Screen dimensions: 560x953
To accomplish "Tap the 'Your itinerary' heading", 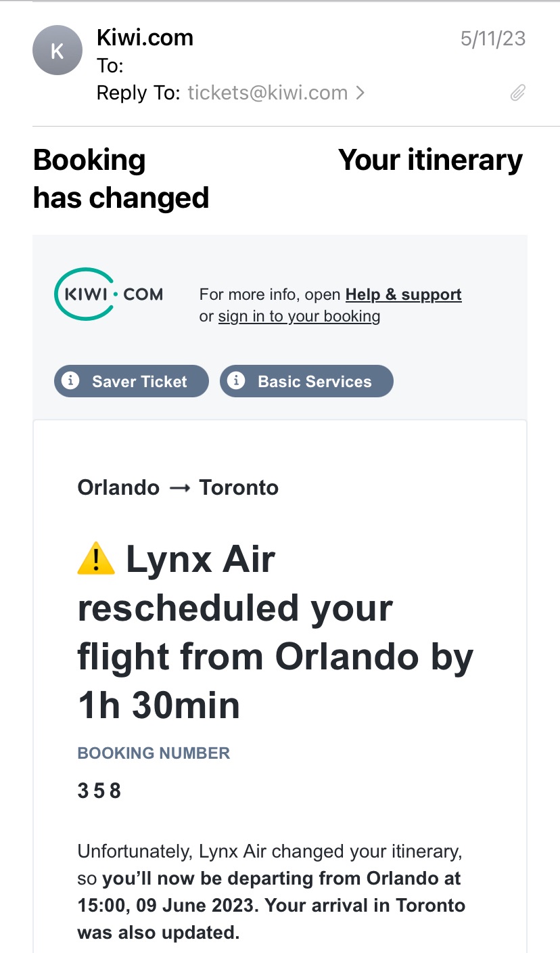I will [x=430, y=160].
